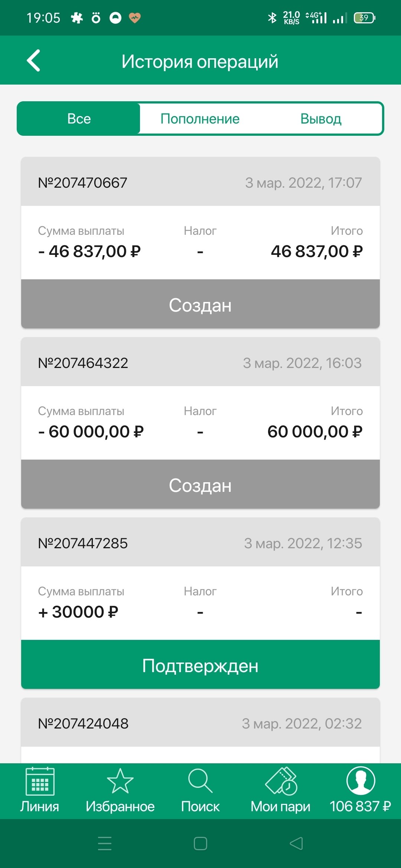Tap the +30000 ₽ deposit amount

pyautogui.click(x=78, y=612)
